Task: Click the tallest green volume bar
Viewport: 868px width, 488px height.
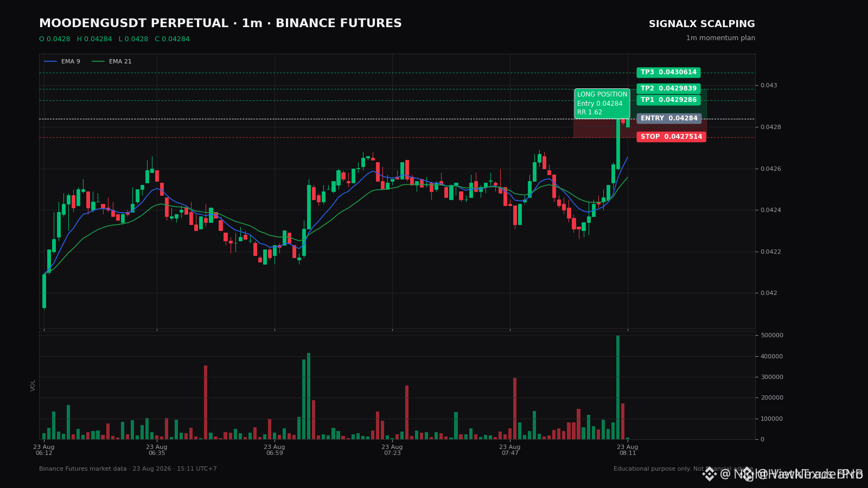Action: [x=618, y=387]
